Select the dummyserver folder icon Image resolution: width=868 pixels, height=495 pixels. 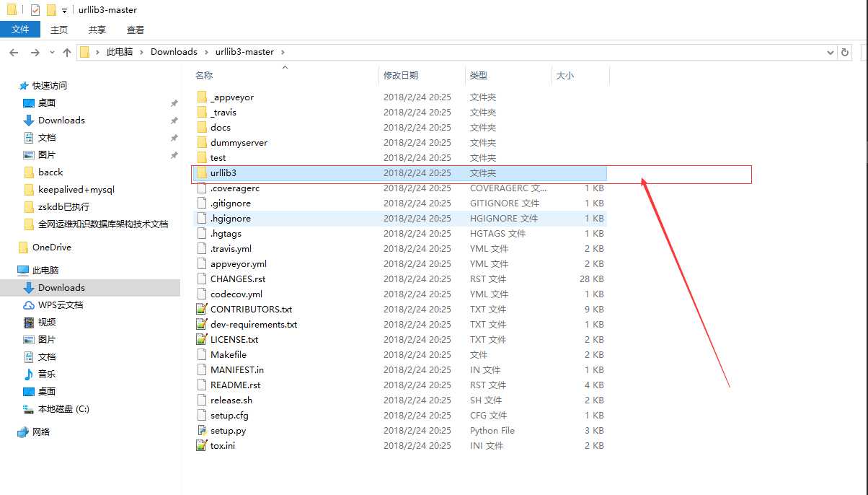point(202,142)
